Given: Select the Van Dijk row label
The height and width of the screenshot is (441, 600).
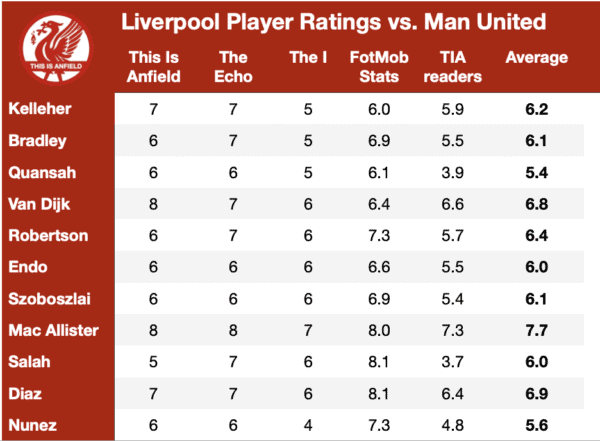Looking at the screenshot, I should tap(39, 204).
